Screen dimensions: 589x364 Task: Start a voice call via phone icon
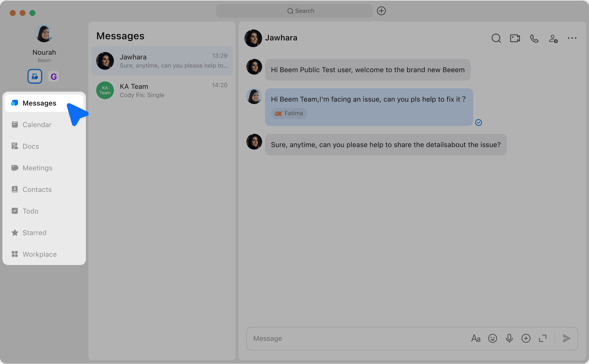534,38
